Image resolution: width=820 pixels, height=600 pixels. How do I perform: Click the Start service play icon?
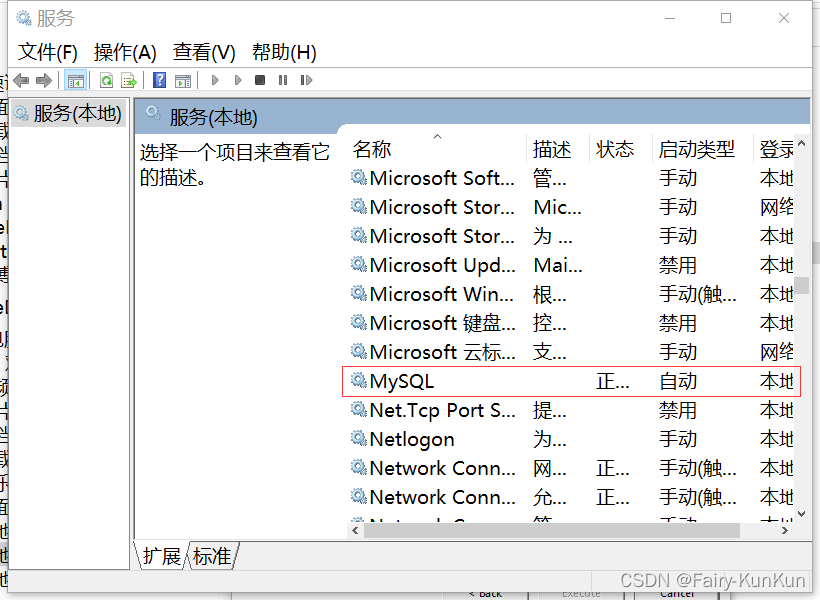point(214,80)
